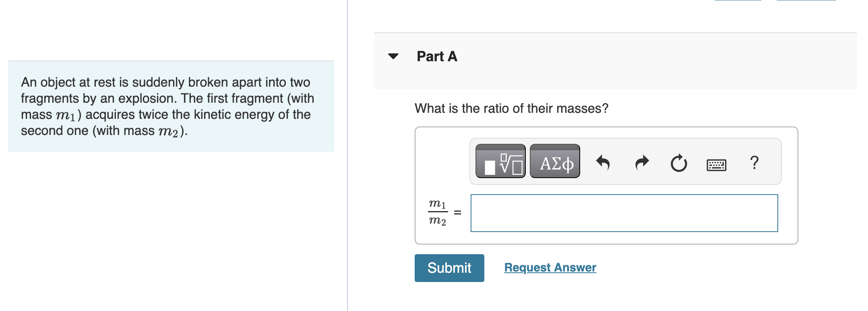868x311 pixels.
Task: Open the Request Answer link
Action: pos(550,267)
